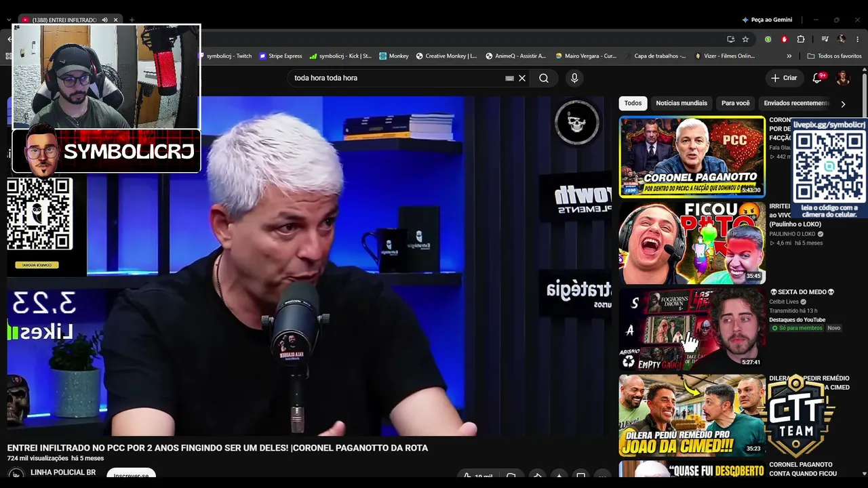868x488 pixels.
Task: Open a new browser tab
Action: (x=132, y=20)
